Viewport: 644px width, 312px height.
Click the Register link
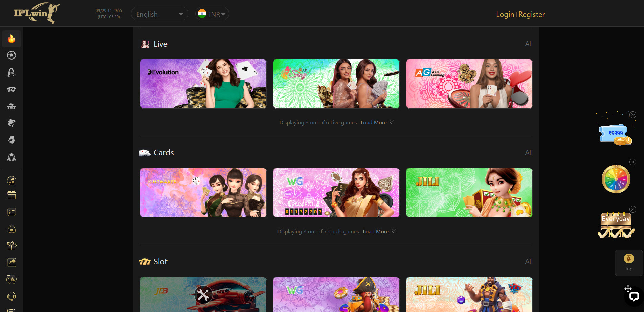click(x=532, y=14)
